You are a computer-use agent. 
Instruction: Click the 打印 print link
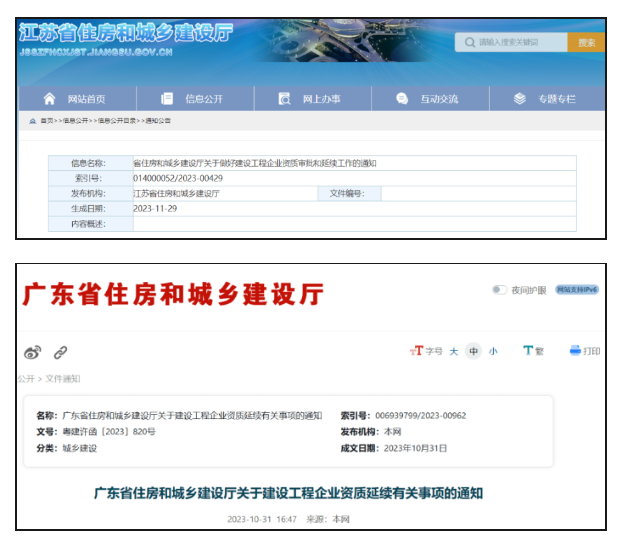click(x=591, y=351)
